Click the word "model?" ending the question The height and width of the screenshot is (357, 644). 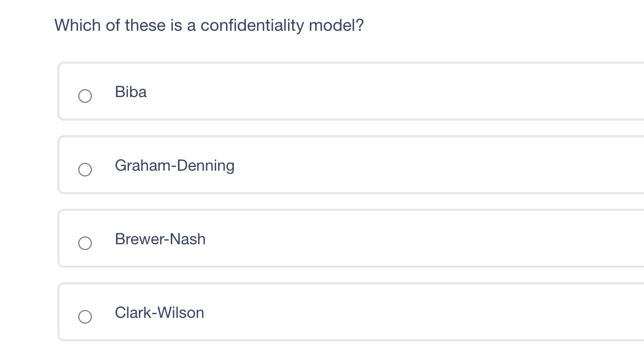point(336,25)
